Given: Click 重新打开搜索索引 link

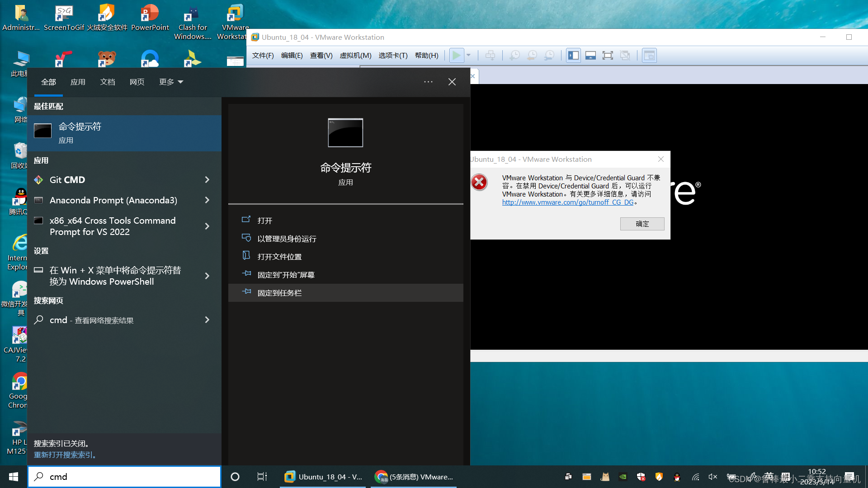Looking at the screenshot, I should tap(65, 455).
